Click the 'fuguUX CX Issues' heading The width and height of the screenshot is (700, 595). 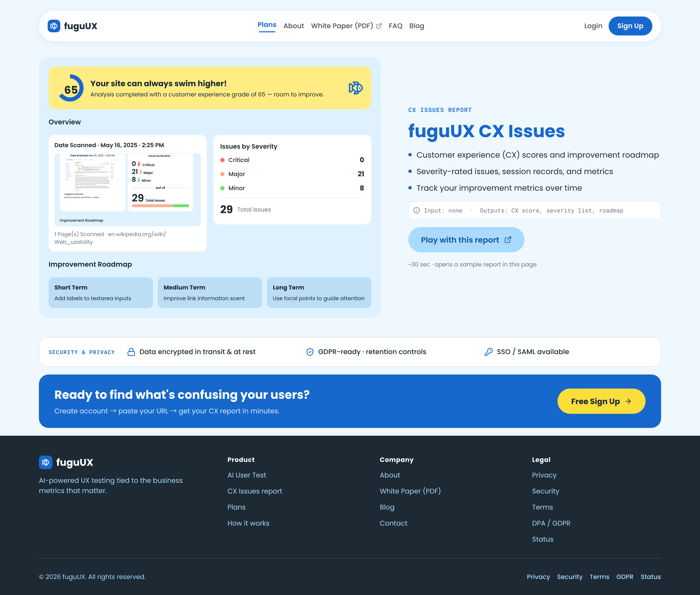click(486, 131)
